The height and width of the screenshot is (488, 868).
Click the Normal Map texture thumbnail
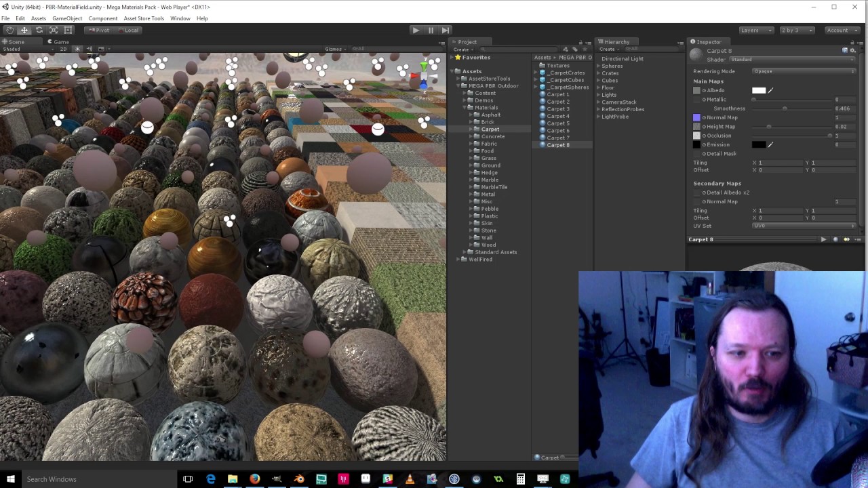click(696, 117)
